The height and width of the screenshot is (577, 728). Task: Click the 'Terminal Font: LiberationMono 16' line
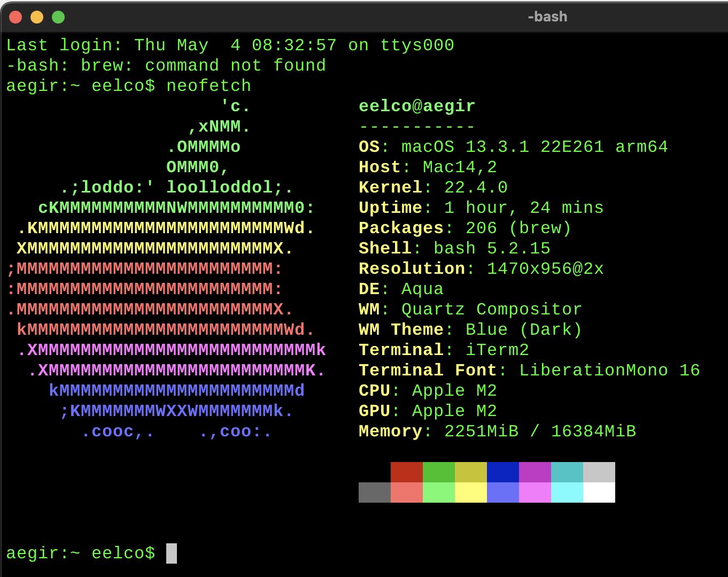pos(529,371)
